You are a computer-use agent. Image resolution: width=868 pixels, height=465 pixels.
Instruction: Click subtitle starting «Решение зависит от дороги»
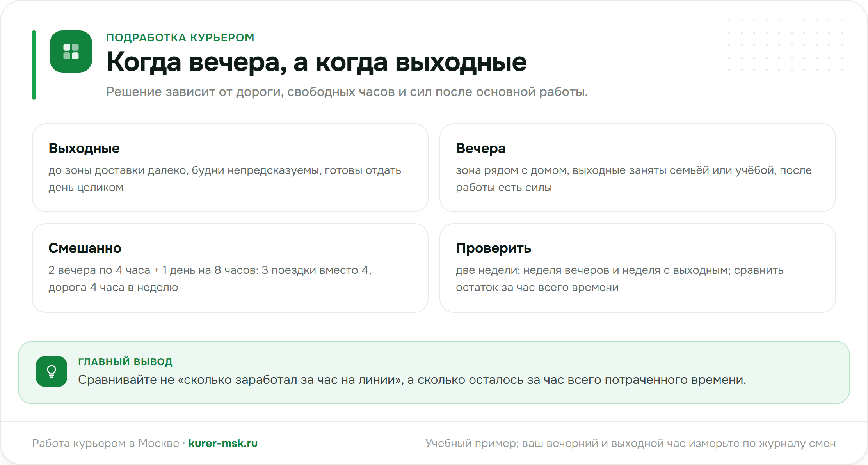pyautogui.click(x=347, y=92)
